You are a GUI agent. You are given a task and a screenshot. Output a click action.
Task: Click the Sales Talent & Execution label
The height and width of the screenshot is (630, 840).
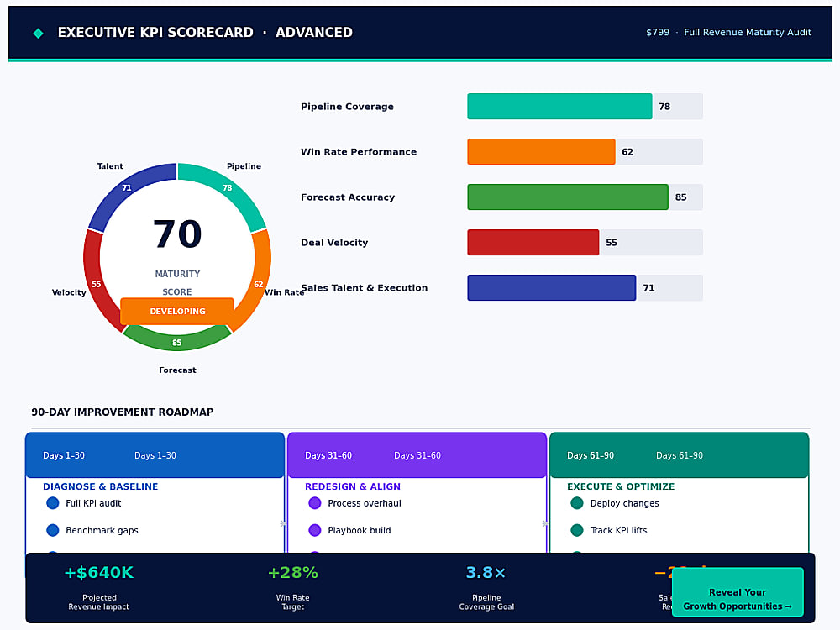tap(365, 287)
